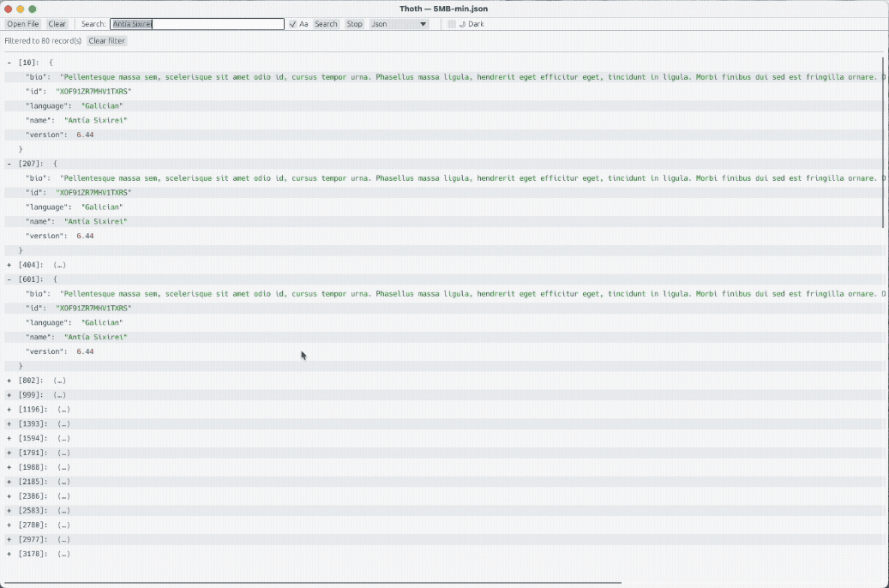Click the Stop button
Image resolution: width=889 pixels, height=588 pixels.
click(354, 24)
